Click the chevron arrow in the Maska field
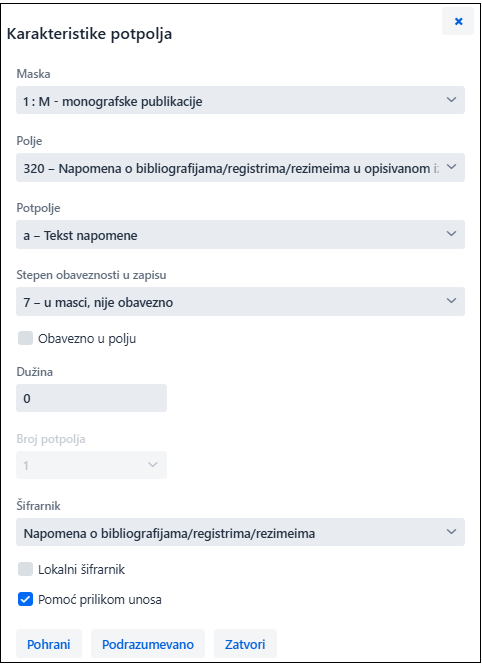 click(x=452, y=100)
